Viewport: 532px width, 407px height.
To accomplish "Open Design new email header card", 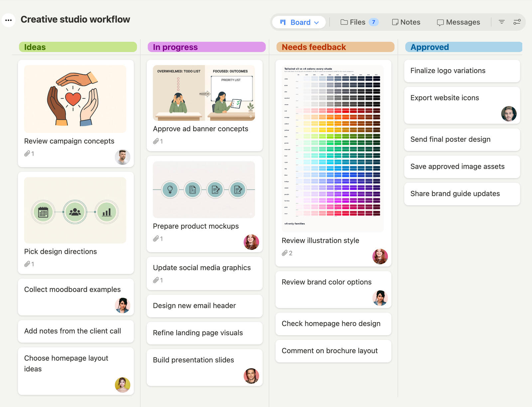I will [x=204, y=306].
